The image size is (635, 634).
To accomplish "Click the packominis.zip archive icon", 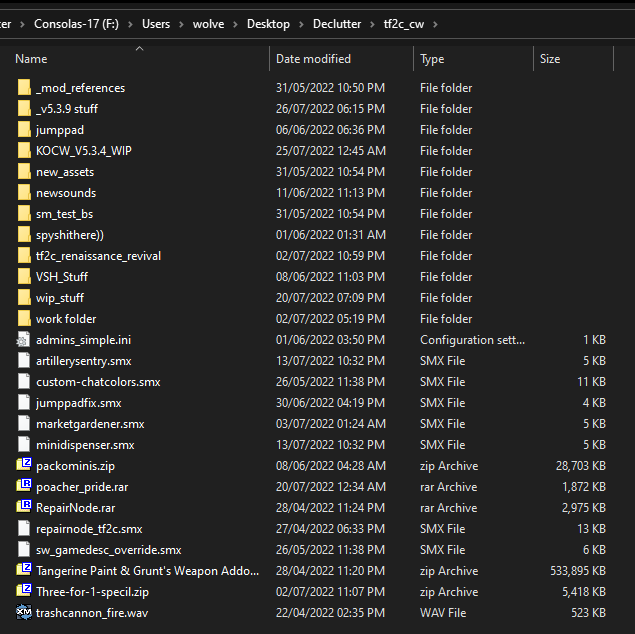I will pos(24,466).
